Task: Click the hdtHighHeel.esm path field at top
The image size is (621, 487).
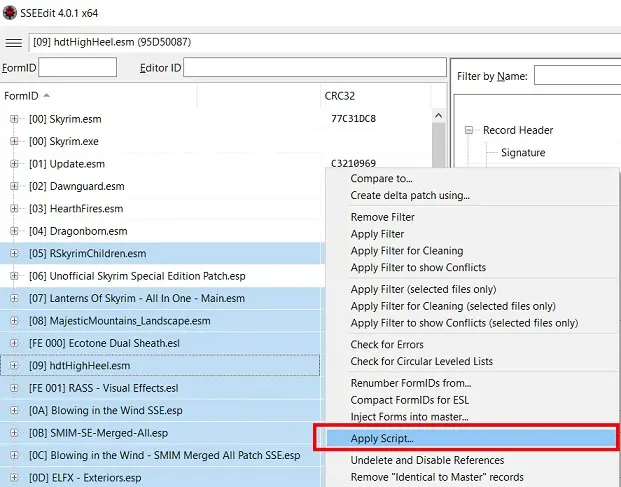Action: pos(325,42)
